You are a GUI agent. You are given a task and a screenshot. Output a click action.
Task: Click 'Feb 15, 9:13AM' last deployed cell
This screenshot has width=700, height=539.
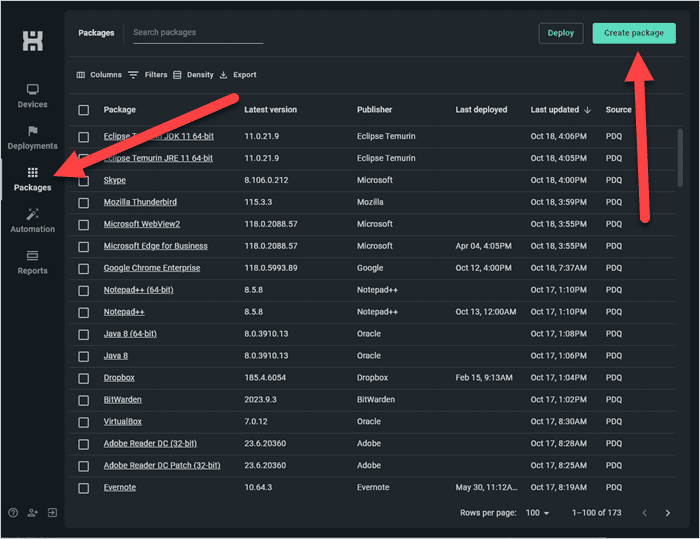tap(484, 378)
